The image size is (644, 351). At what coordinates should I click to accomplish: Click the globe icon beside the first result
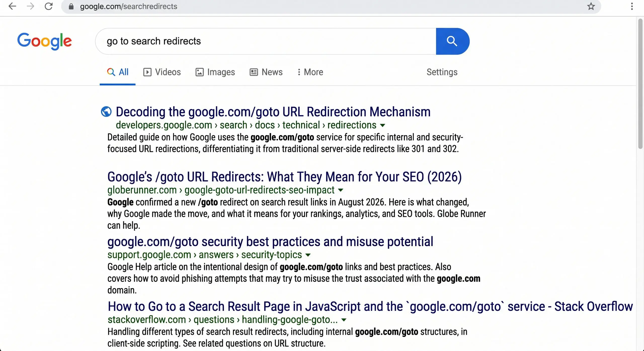point(106,111)
